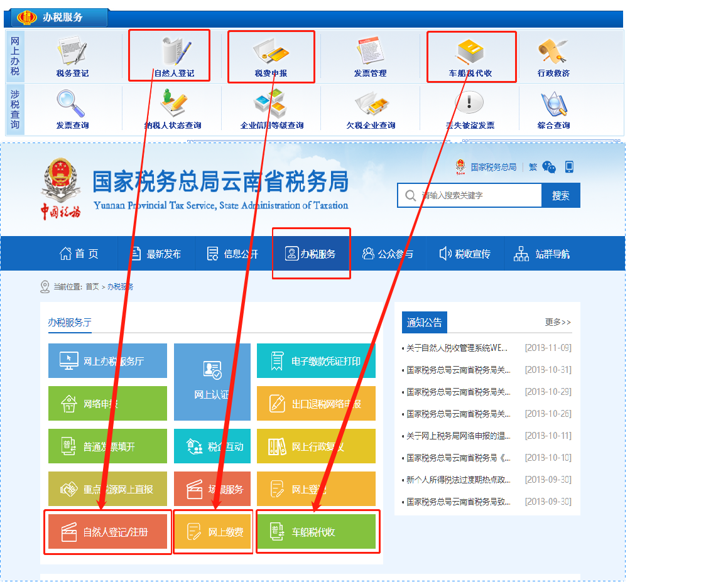Click the 搜索 button

(560, 195)
